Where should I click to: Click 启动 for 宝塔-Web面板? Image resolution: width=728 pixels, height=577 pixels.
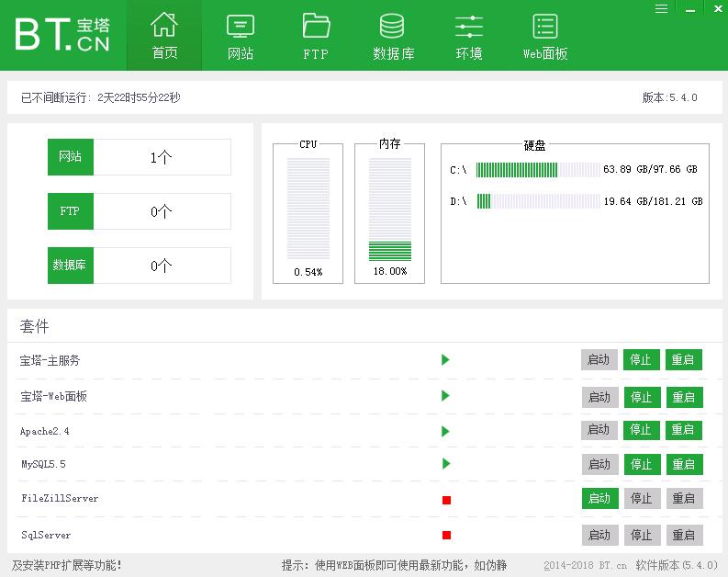(599, 397)
